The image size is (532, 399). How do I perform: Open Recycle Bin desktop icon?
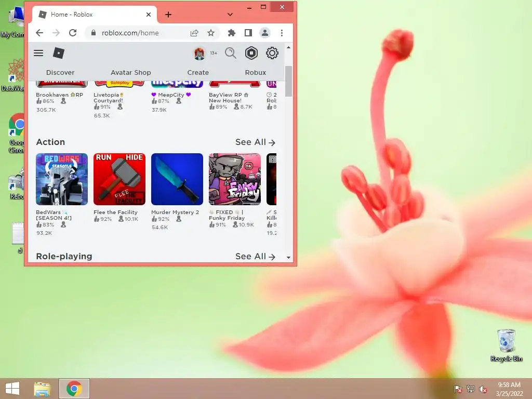(x=506, y=345)
